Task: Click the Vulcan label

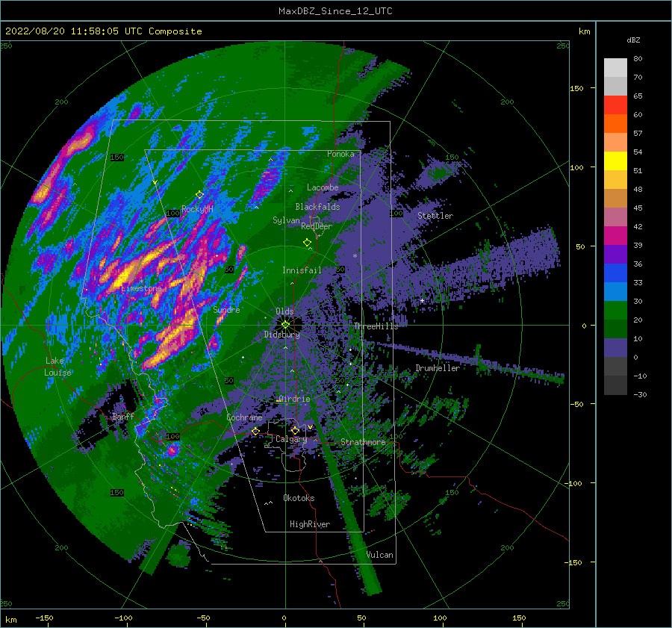Action: pos(380,555)
